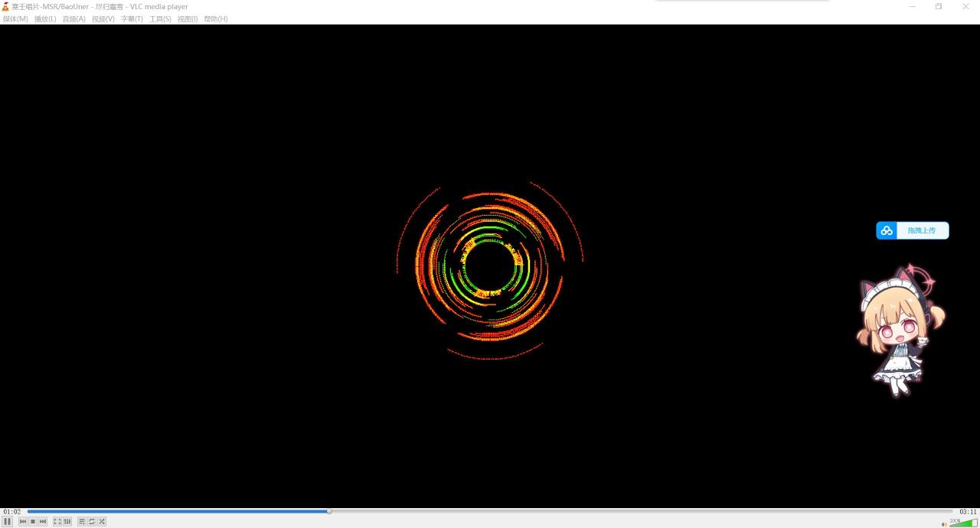
Task: Expand the 字幕(T) menu
Action: point(132,19)
